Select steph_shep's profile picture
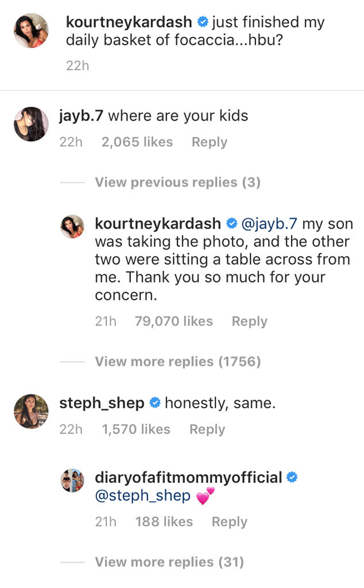Image resolution: width=364 pixels, height=588 pixels. [x=31, y=411]
